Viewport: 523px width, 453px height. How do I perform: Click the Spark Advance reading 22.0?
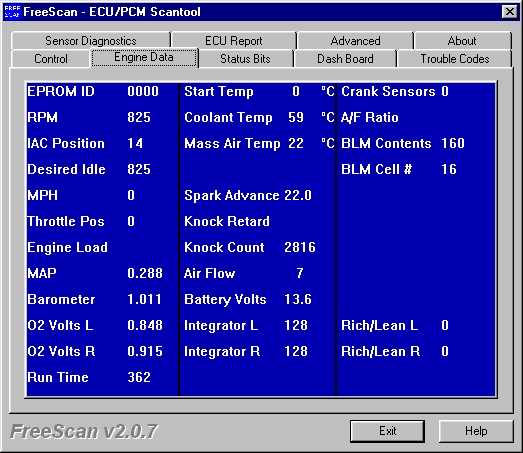pos(298,195)
